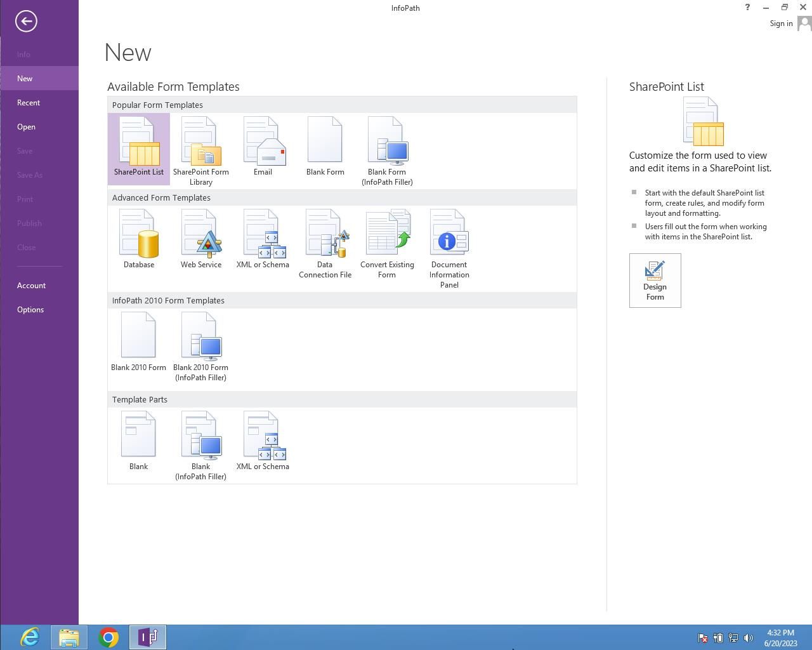Select the Blank Form template
This screenshot has height=650, width=812.
pyautogui.click(x=325, y=147)
